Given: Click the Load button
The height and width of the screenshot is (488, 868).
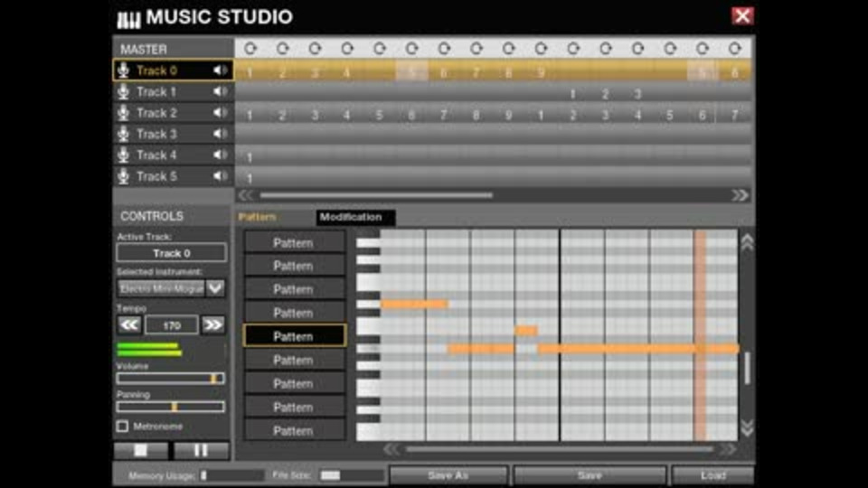Looking at the screenshot, I should 713,475.
